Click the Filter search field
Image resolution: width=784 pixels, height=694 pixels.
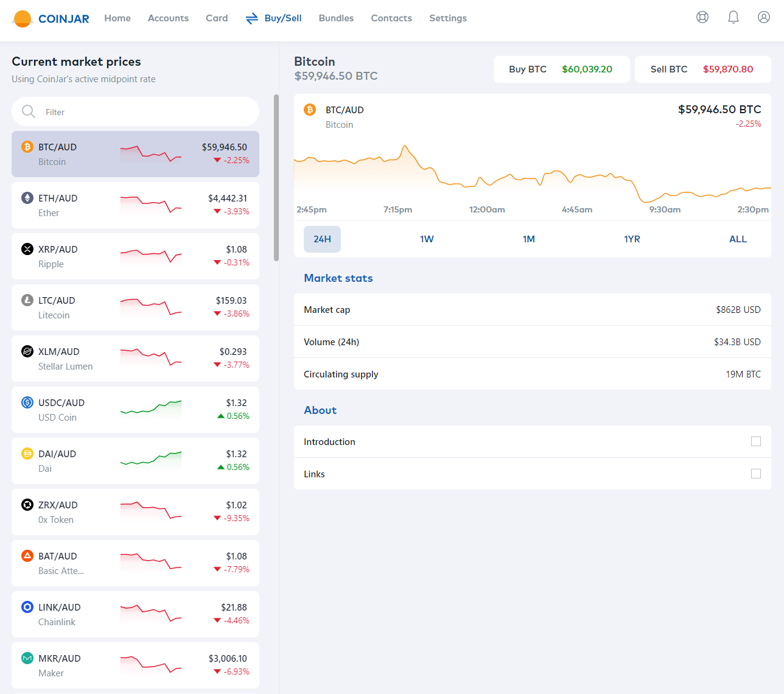tap(135, 111)
